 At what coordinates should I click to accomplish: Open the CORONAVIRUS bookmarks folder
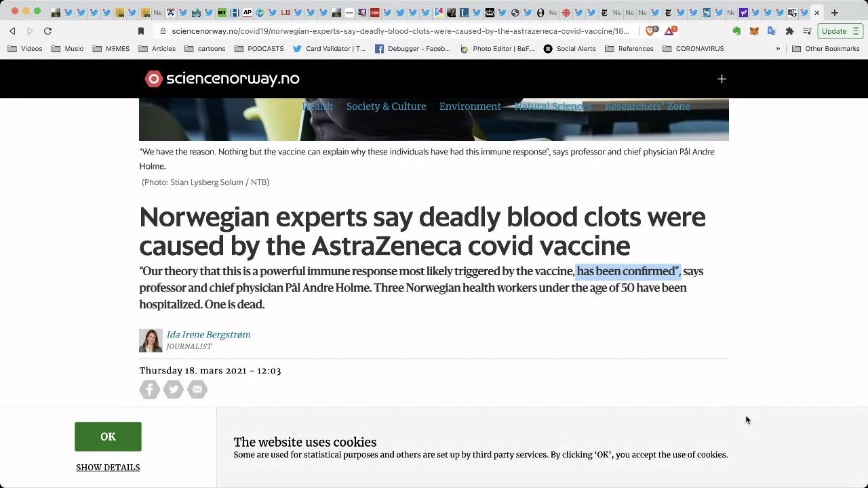[x=693, y=49]
